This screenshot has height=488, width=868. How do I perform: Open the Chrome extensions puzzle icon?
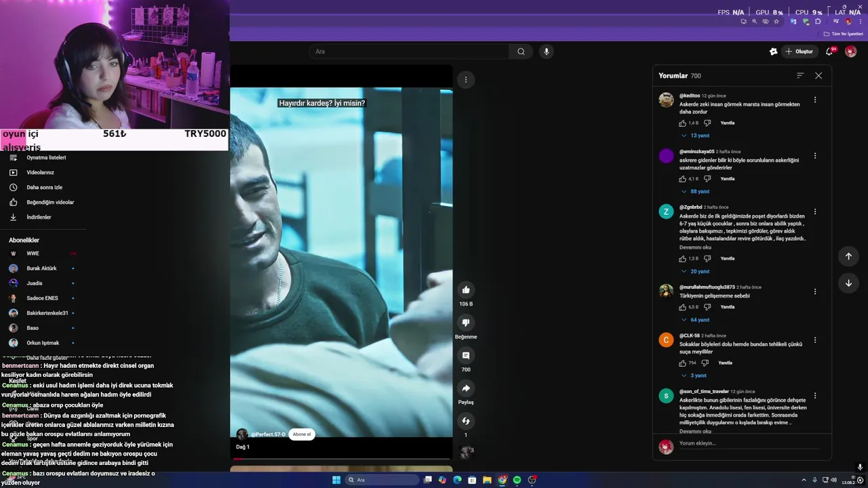(818, 22)
